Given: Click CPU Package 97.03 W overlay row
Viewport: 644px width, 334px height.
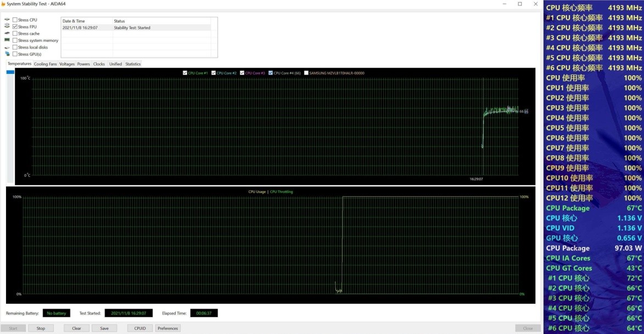Looking at the screenshot, I should point(593,248).
